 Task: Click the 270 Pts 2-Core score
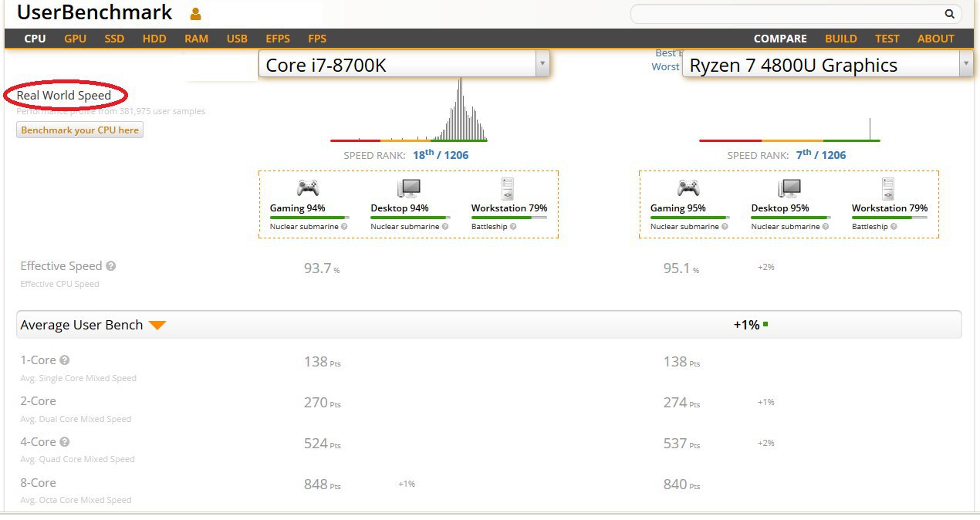[322, 403]
